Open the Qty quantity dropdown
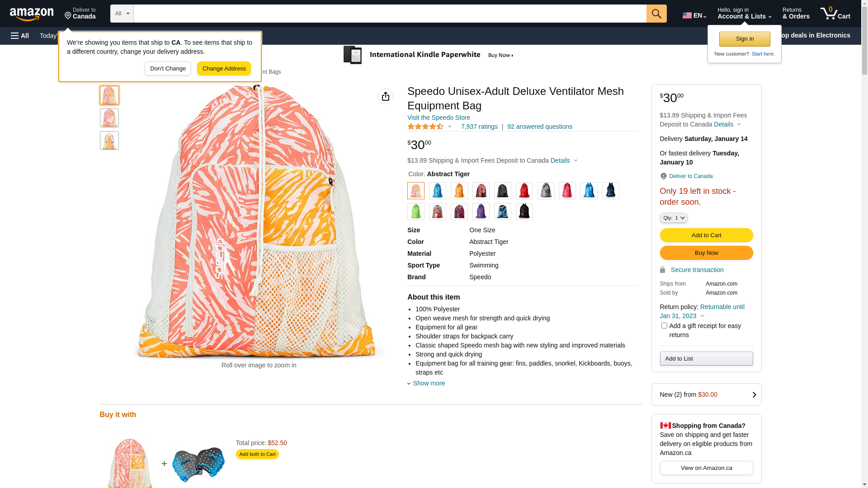Viewport: 868px width, 488px height. [x=673, y=218]
